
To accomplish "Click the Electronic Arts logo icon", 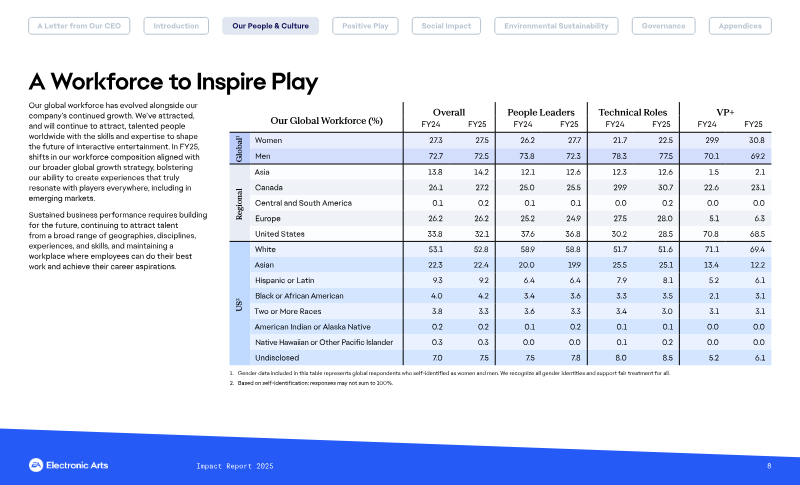I will (x=36, y=465).
